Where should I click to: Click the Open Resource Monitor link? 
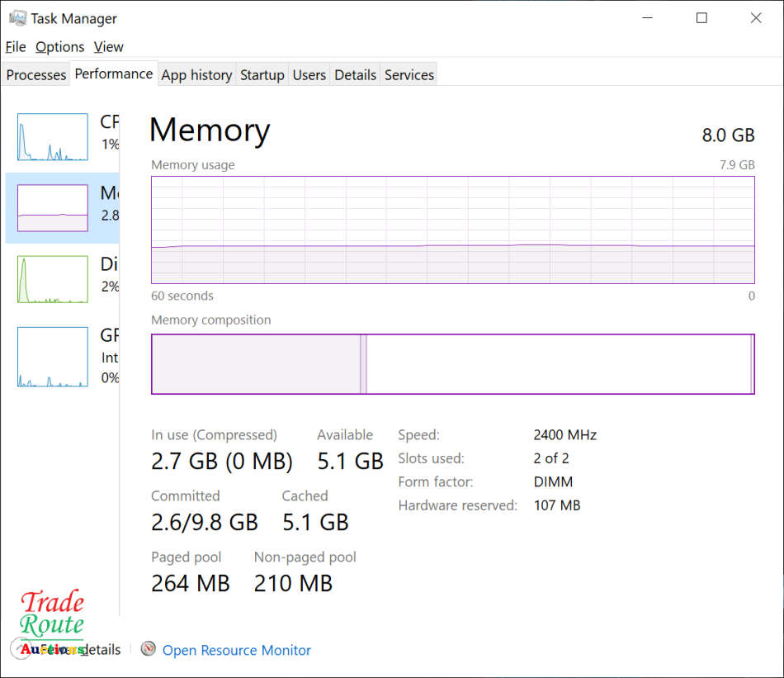(237, 651)
